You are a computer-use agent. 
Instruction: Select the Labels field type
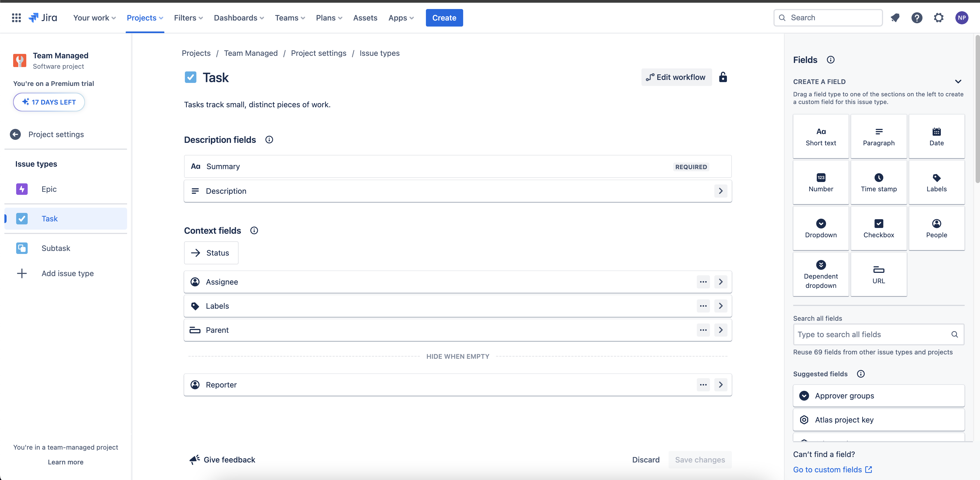[x=937, y=182]
